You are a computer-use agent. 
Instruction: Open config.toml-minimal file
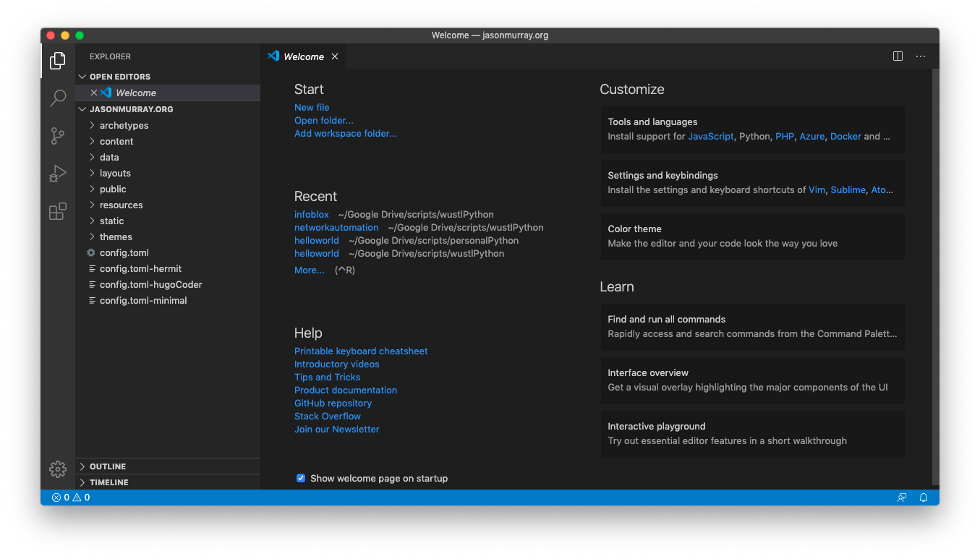pos(168,300)
